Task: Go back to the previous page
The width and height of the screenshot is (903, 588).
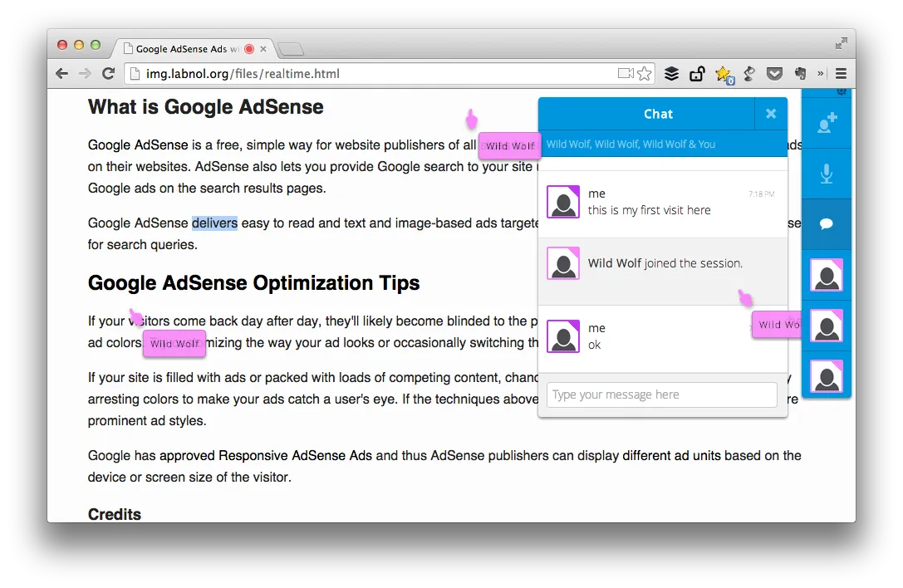Action: click(61, 74)
